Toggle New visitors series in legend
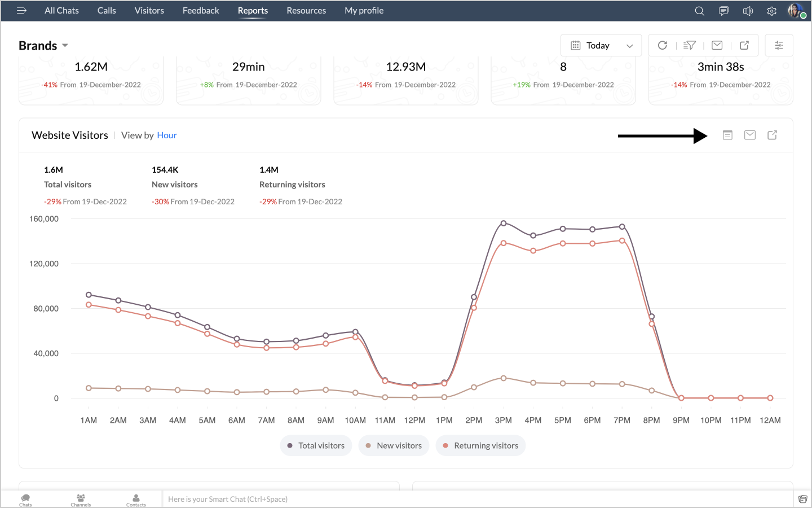This screenshot has height=508, width=812. pyautogui.click(x=394, y=445)
